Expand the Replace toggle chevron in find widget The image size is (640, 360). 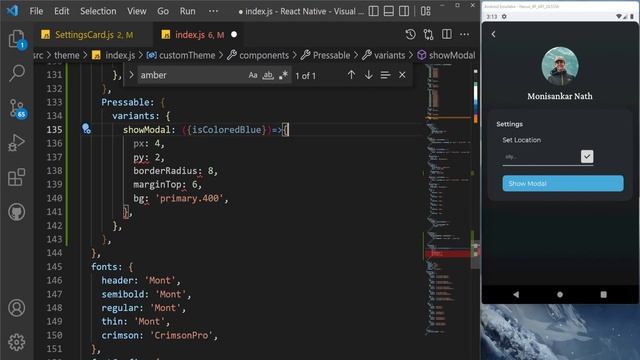coord(131,75)
